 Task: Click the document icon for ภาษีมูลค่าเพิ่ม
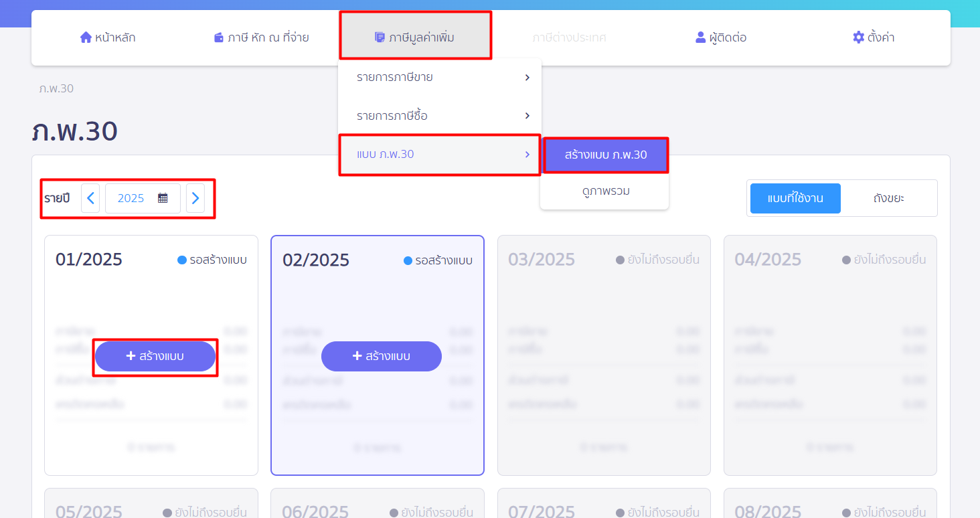(380, 37)
